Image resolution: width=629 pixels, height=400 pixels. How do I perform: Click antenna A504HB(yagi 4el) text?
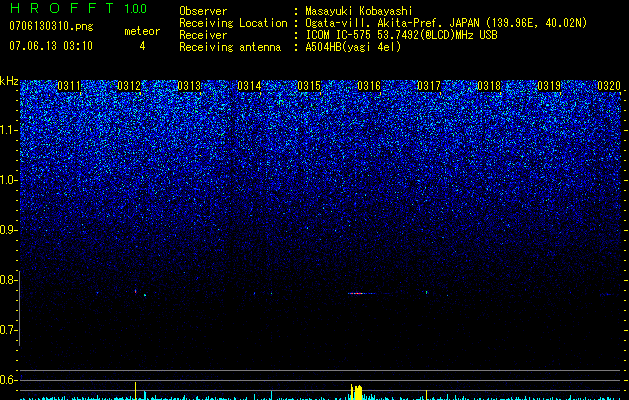point(353,47)
